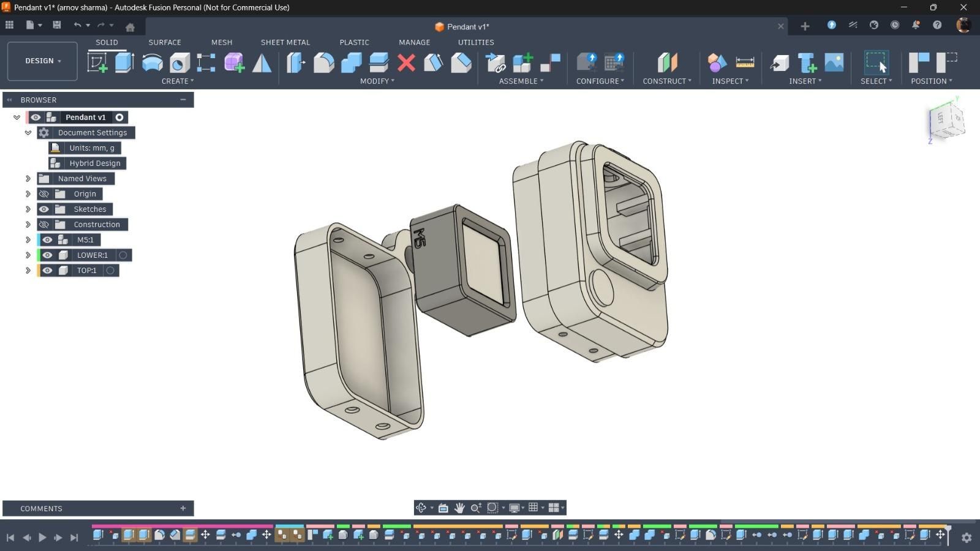Select the 'Units: mm, g' entry

92,148
